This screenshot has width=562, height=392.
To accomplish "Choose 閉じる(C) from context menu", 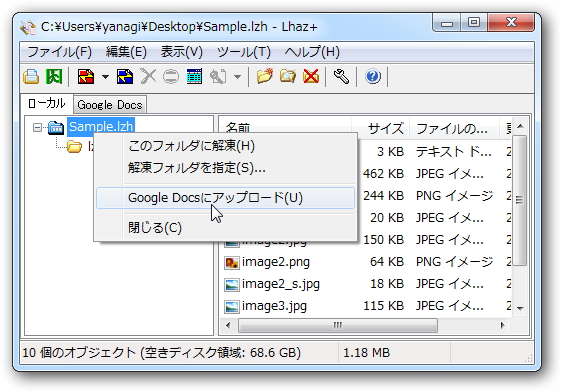I will 225,228.
